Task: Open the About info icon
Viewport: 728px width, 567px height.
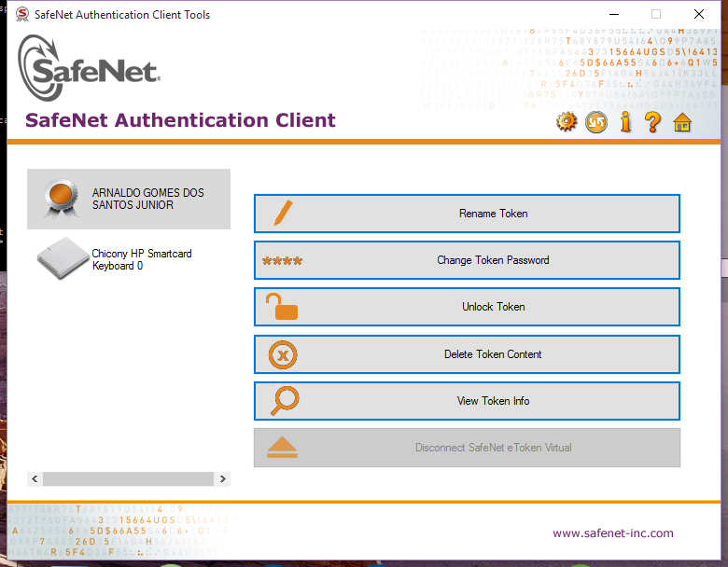Action: [x=625, y=122]
